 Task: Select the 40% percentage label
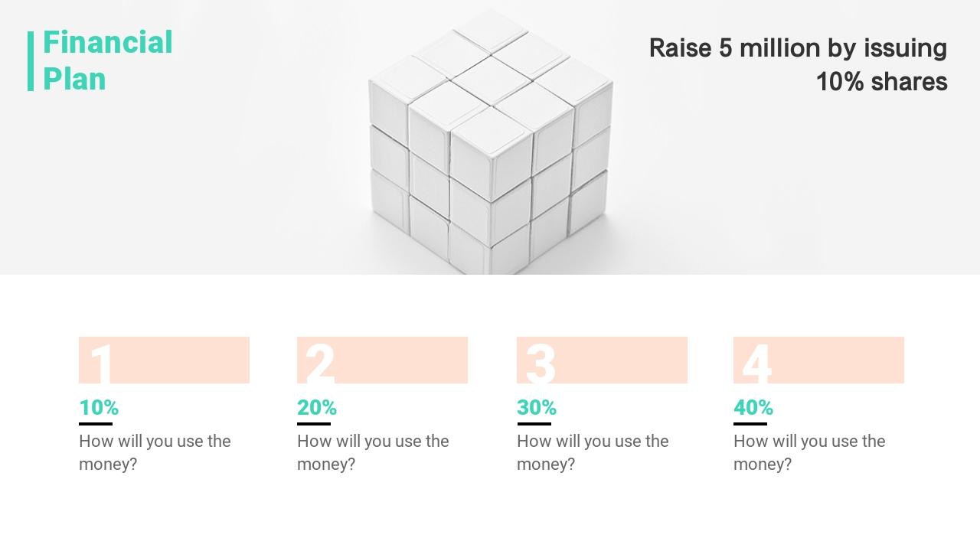[753, 407]
